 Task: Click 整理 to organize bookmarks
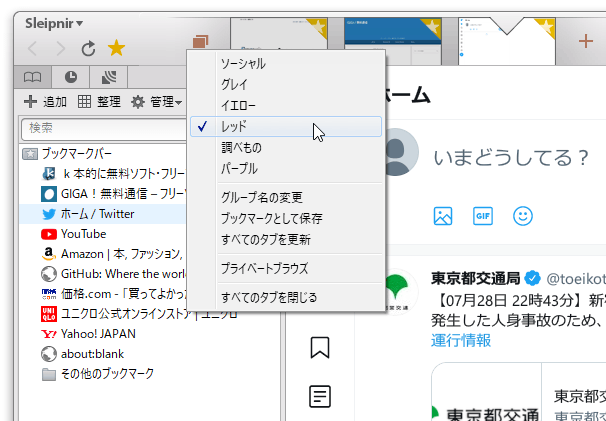coord(99,102)
